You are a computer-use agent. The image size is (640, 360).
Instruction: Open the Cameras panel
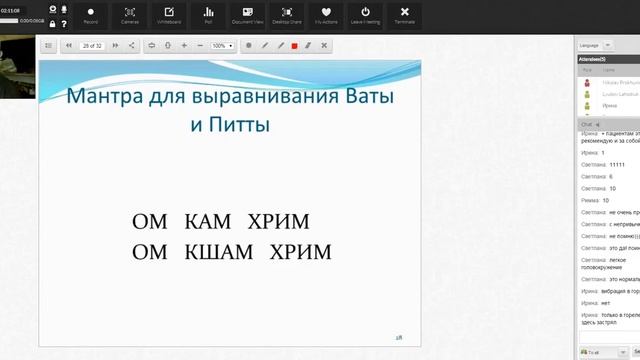[130, 16]
